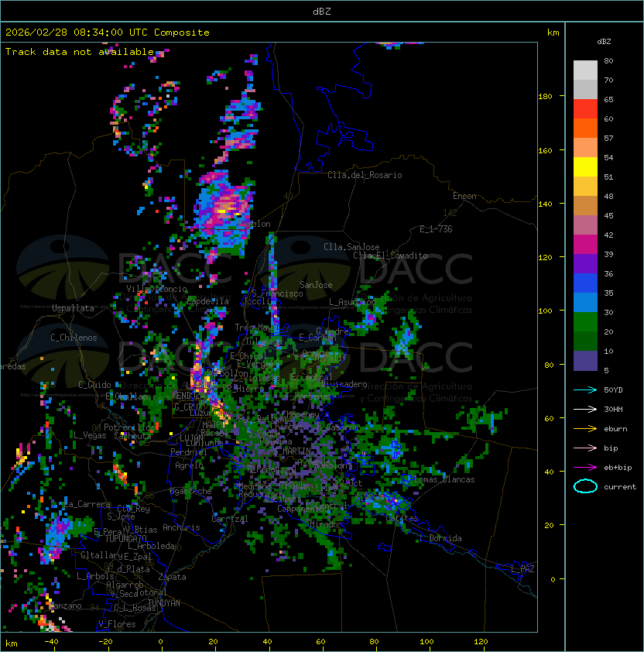Click the 'V_Flores' map label
This screenshot has width=644, height=652.
click(x=117, y=624)
